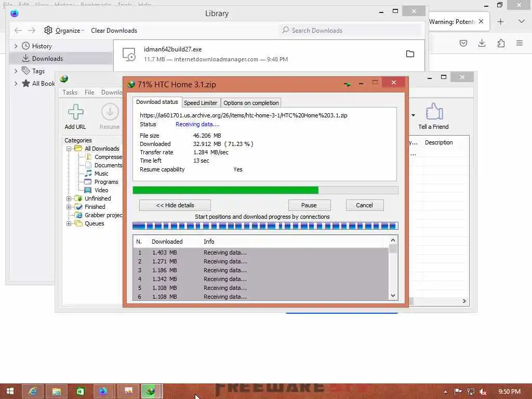
Task: Expand All Bookmarks in Library sidebar
Action: coord(16,84)
